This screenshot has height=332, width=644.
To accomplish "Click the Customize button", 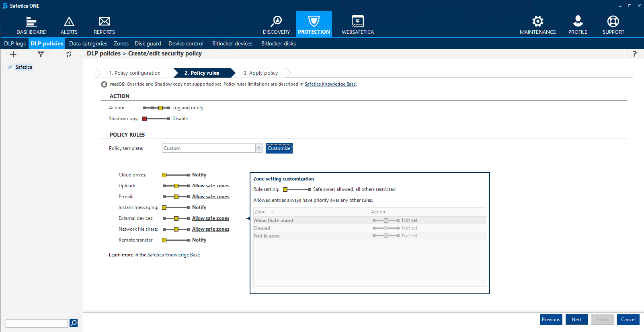I will coord(279,148).
